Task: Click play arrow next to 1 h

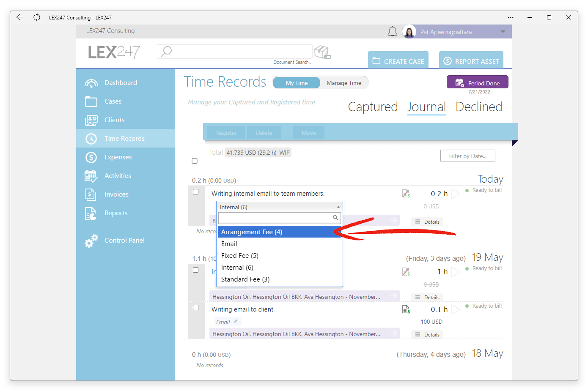Action: (x=456, y=272)
